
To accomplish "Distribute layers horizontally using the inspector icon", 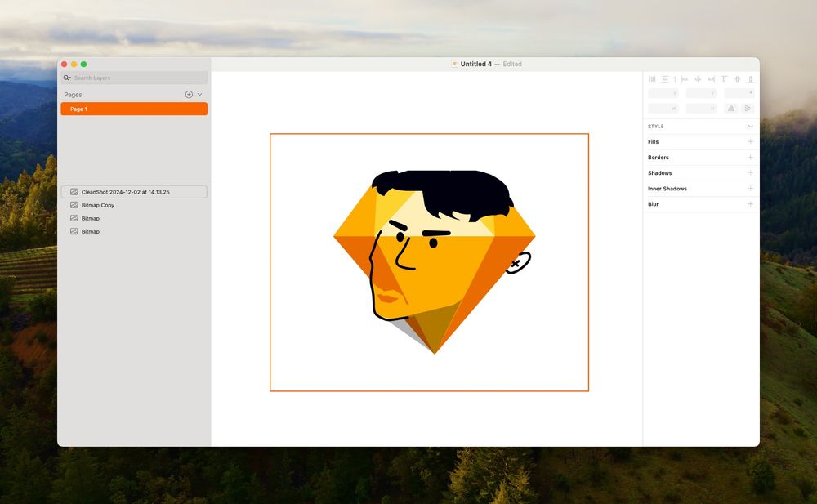I will 652,79.
